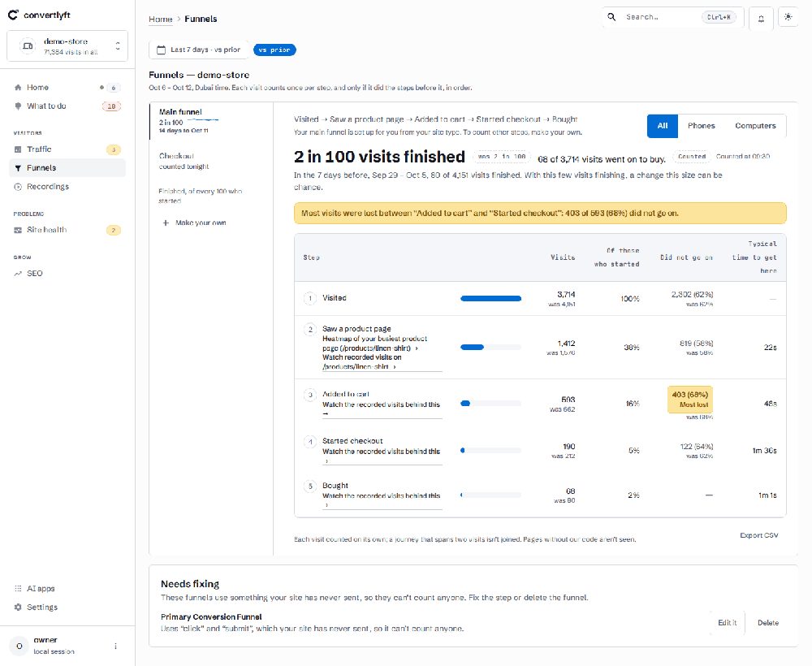
Task: Click the Added to cart progress bar
Action: coord(490,404)
